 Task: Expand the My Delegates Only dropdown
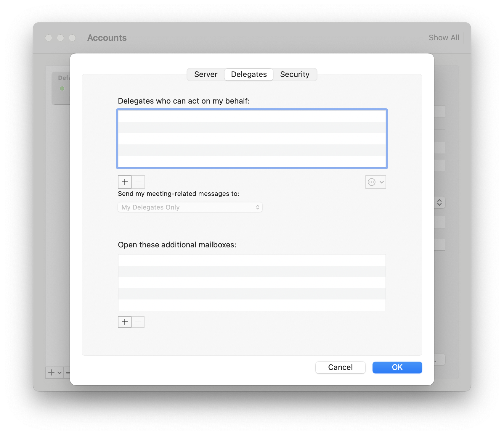click(x=190, y=207)
